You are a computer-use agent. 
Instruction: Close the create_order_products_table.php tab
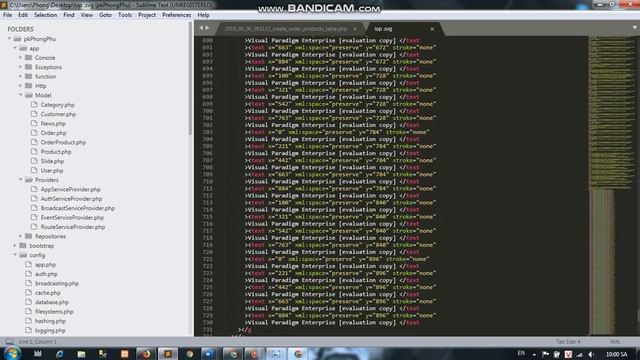click(355, 29)
